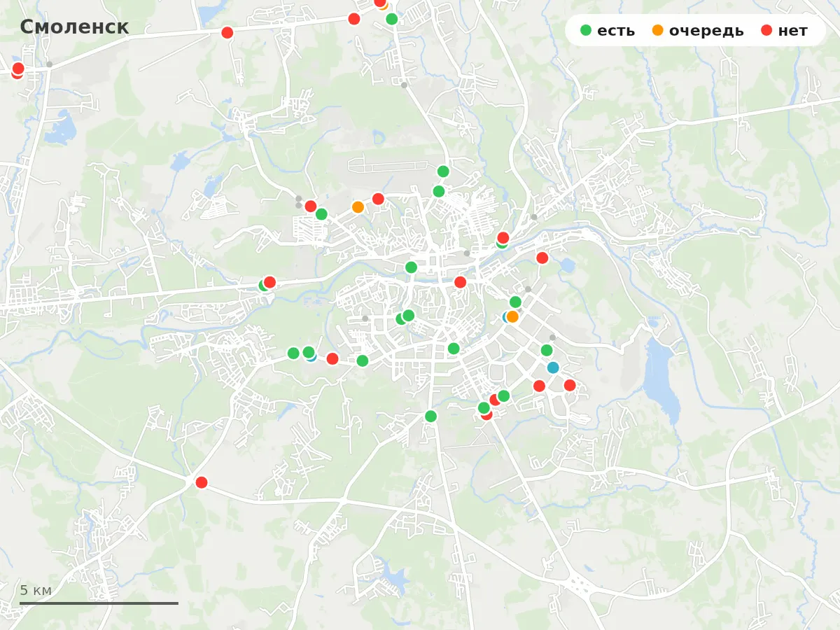Open the orange marker overlapping a teal marker

(x=512, y=316)
